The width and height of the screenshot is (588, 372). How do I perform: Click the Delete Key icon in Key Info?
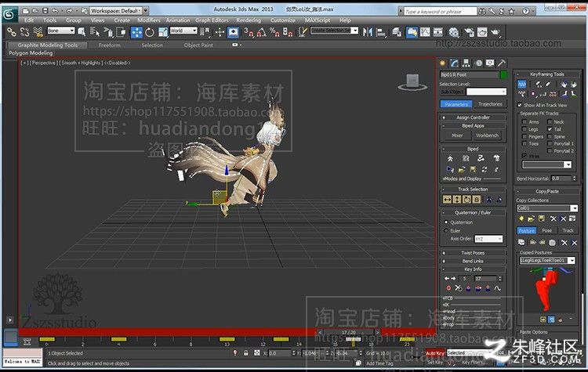[x=459, y=288]
